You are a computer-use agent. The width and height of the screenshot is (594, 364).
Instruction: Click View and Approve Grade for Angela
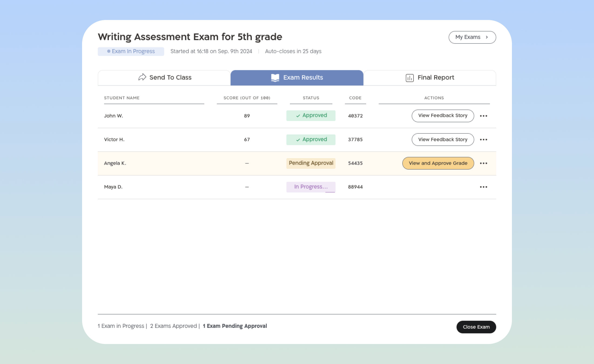point(438,163)
